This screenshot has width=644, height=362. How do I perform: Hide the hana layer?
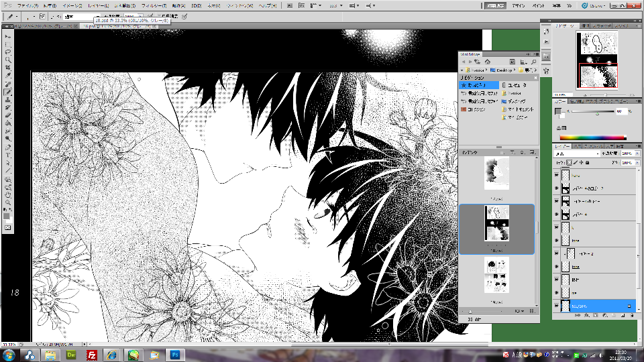click(557, 175)
